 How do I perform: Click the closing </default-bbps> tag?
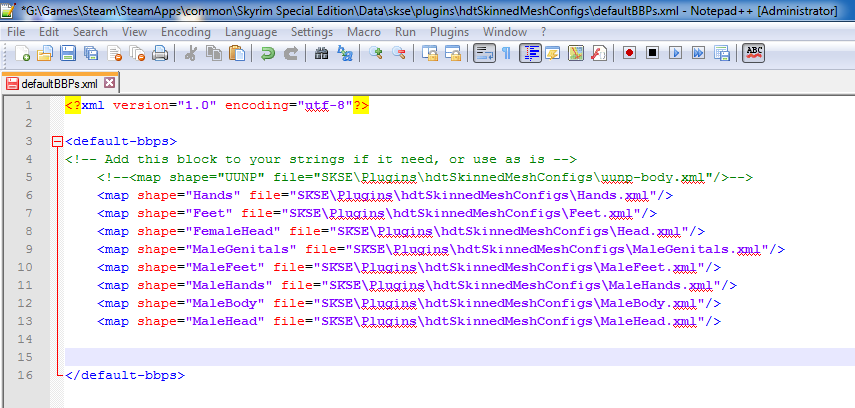(x=125, y=375)
